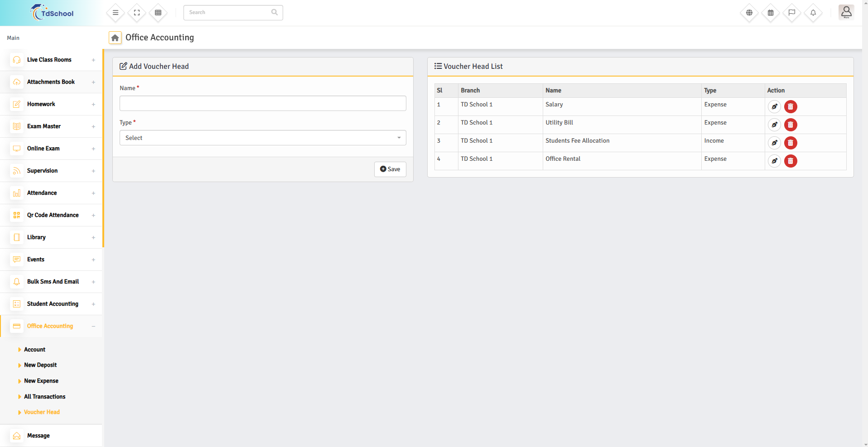Click the home icon beside Office Accounting
The image size is (868, 447).
click(x=115, y=38)
